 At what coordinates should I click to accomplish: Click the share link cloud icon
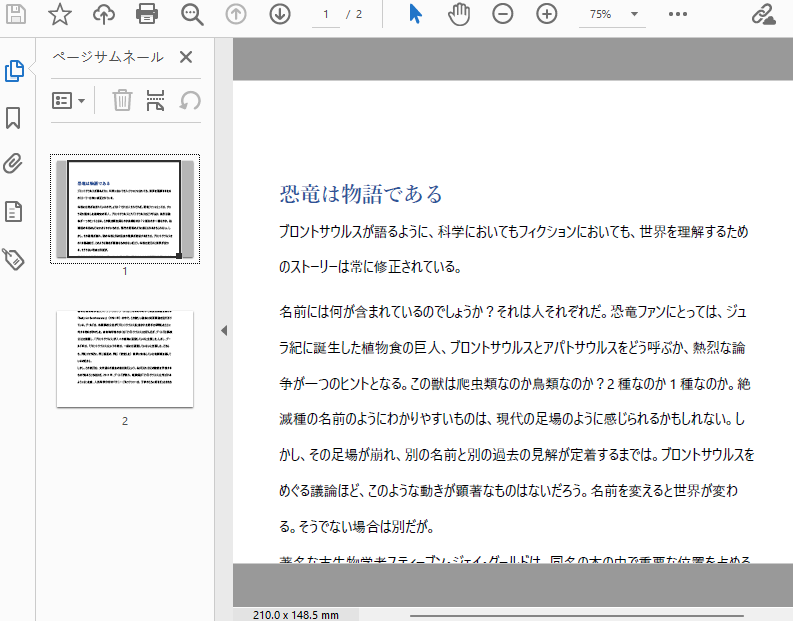[763, 14]
